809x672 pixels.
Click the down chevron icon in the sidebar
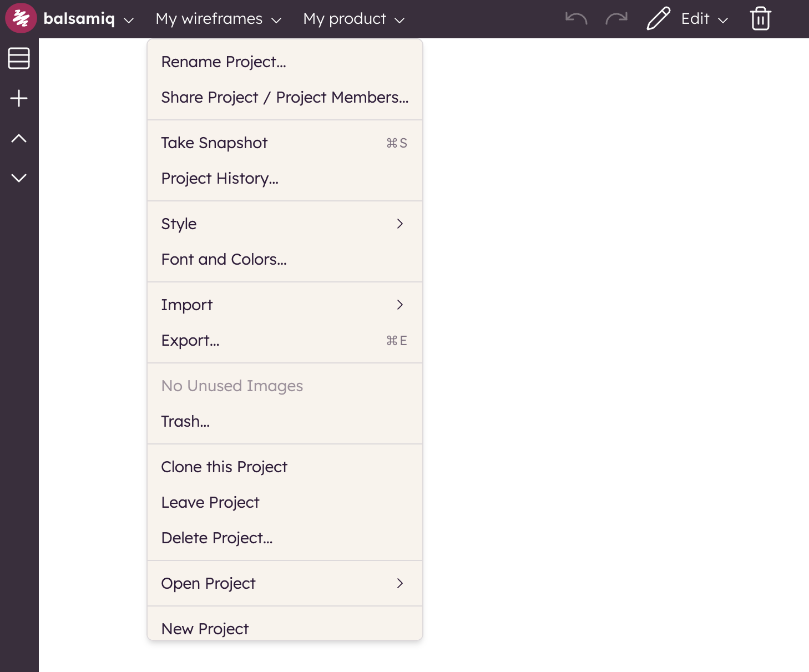click(x=19, y=178)
